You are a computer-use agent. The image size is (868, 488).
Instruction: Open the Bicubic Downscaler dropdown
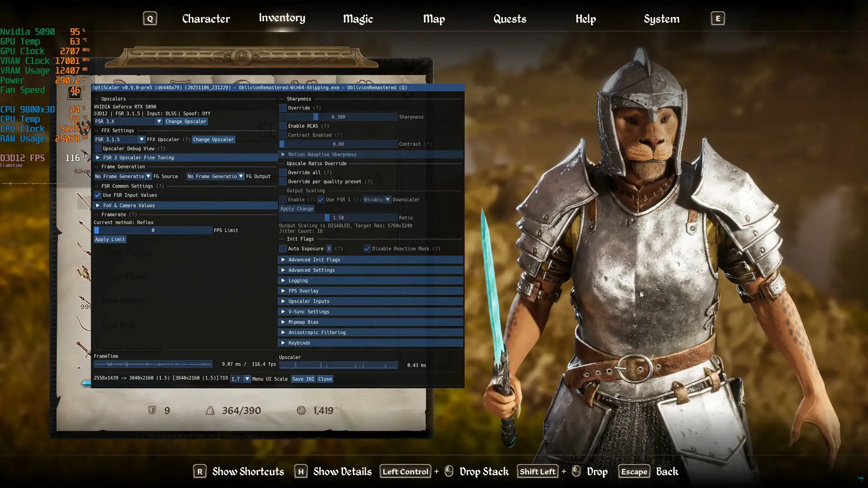377,200
